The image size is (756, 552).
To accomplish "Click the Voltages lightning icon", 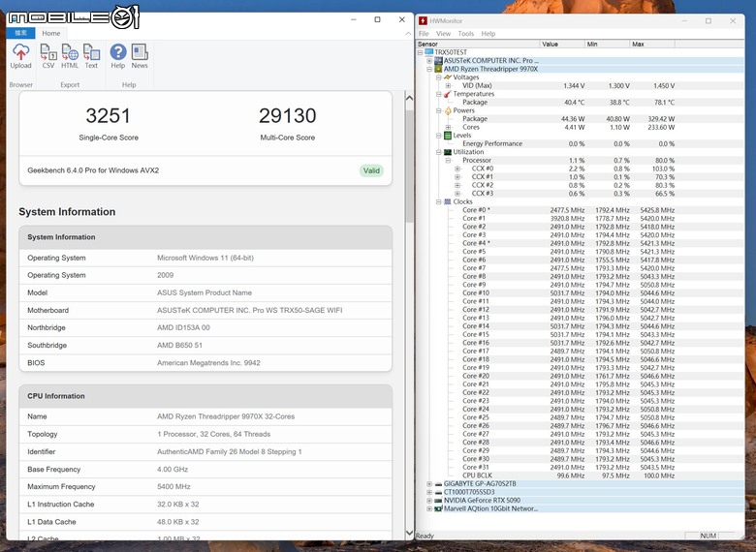I will tap(448, 77).
